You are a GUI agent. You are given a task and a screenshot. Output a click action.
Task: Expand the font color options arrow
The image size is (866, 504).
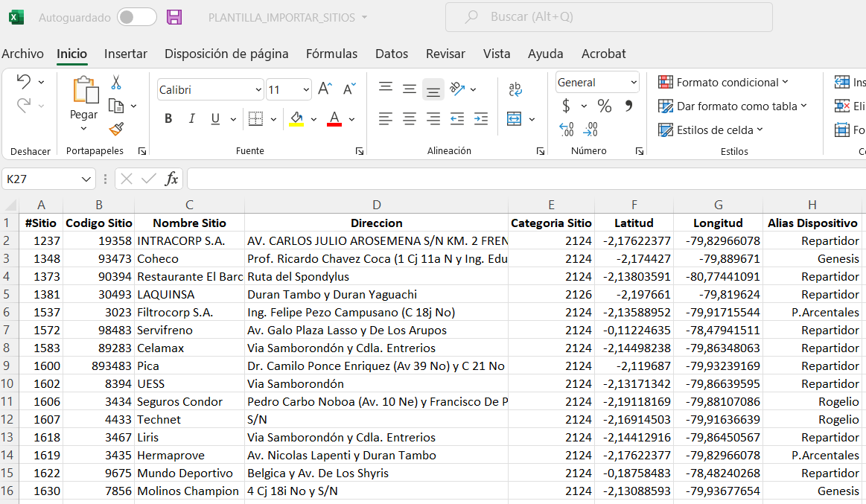coord(351,119)
